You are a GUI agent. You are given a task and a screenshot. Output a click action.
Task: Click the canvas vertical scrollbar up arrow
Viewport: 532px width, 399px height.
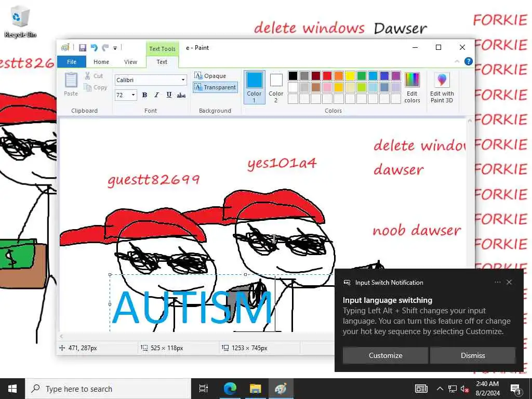(x=470, y=121)
